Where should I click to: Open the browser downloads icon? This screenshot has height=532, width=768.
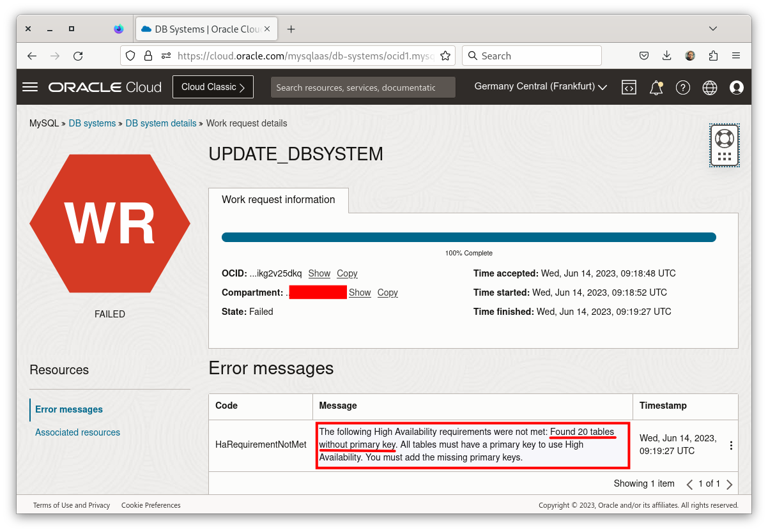667,56
